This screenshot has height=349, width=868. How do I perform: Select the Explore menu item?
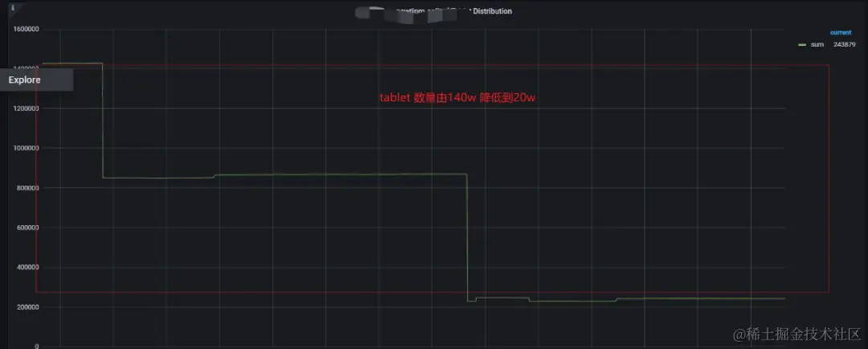[36, 80]
